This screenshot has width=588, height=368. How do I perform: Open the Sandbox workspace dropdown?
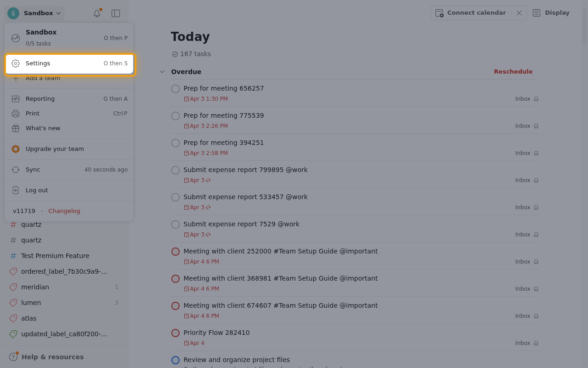[34, 13]
